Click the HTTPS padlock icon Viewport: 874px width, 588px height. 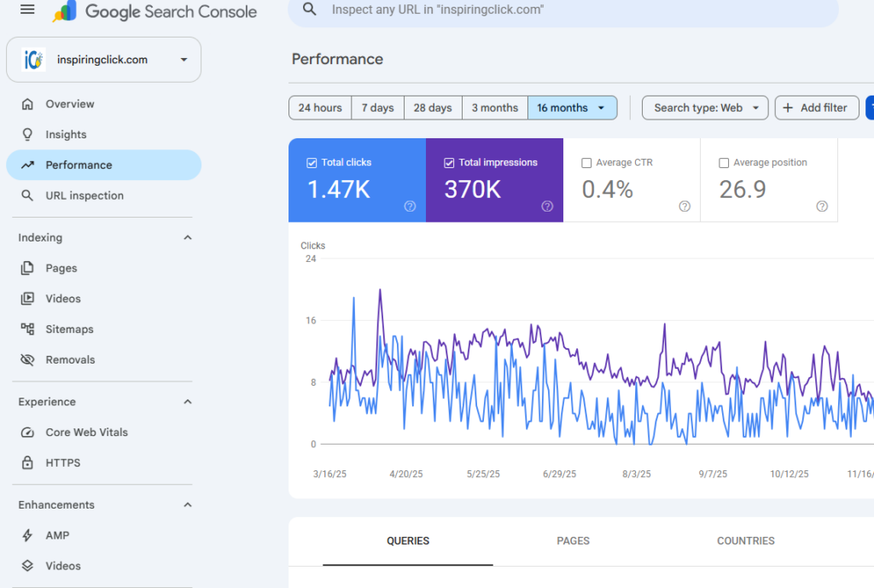[x=27, y=463]
